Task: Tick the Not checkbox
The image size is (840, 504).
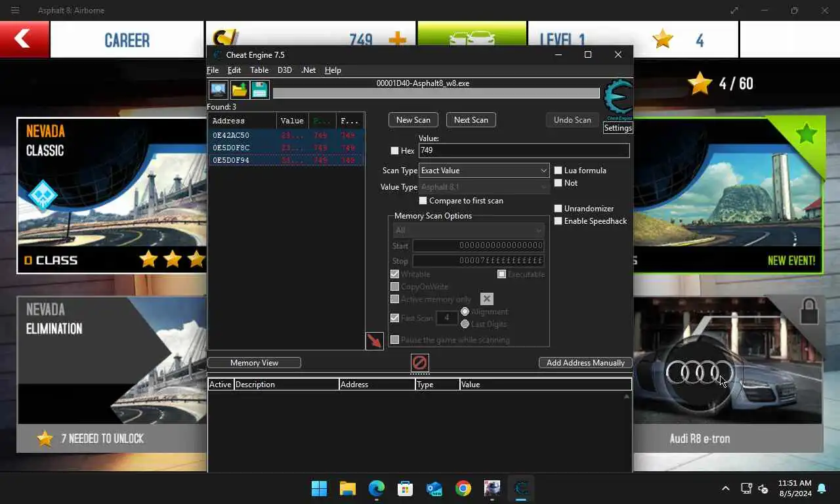Action: pos(558,183)
